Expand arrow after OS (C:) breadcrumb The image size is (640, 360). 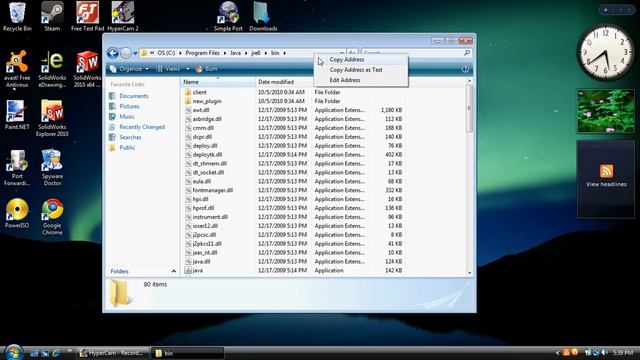coord(180,53)
